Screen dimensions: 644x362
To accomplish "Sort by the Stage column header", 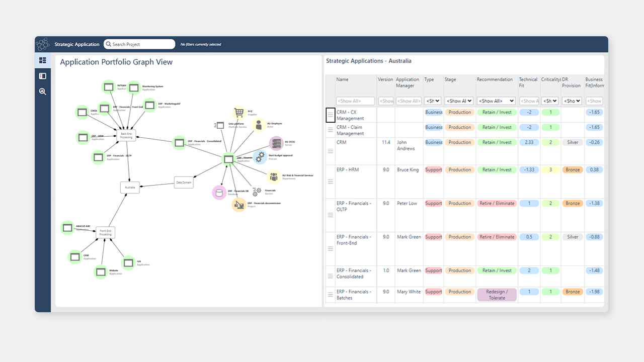I will click(450, 79).
